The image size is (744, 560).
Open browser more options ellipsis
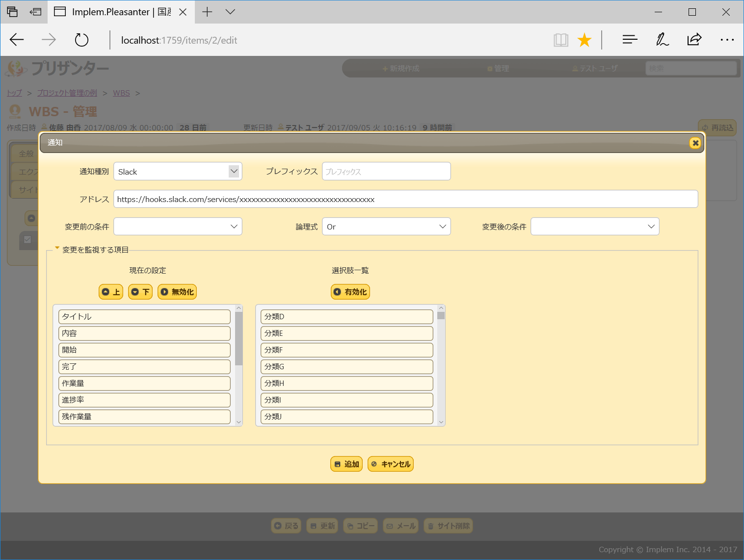pos(727,40)
